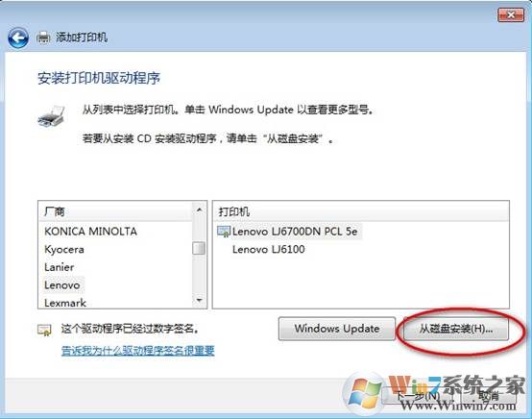Open the driver signing importance link
Image resolution: width=532 pixels, height=419 pixels.
[138, 350]
